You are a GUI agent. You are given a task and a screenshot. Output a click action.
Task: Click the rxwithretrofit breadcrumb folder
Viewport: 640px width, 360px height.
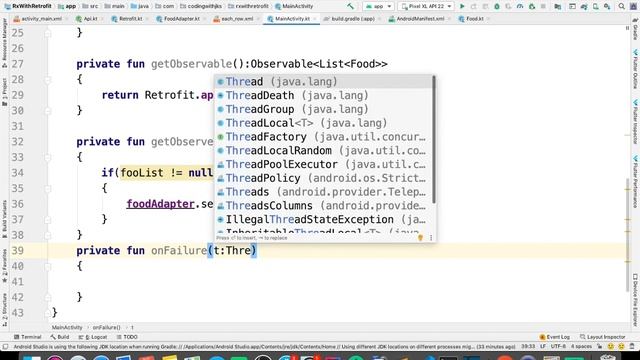[248, 6]
